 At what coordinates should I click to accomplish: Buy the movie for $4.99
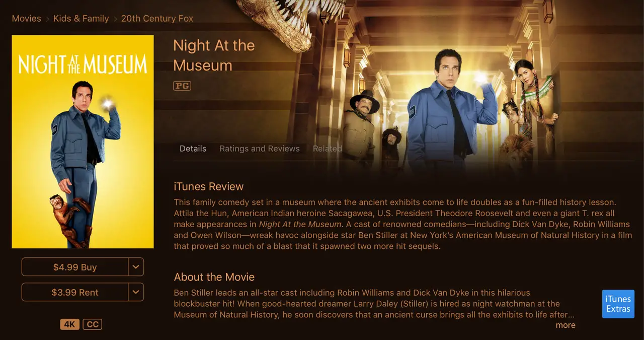[x=75, y=267]
